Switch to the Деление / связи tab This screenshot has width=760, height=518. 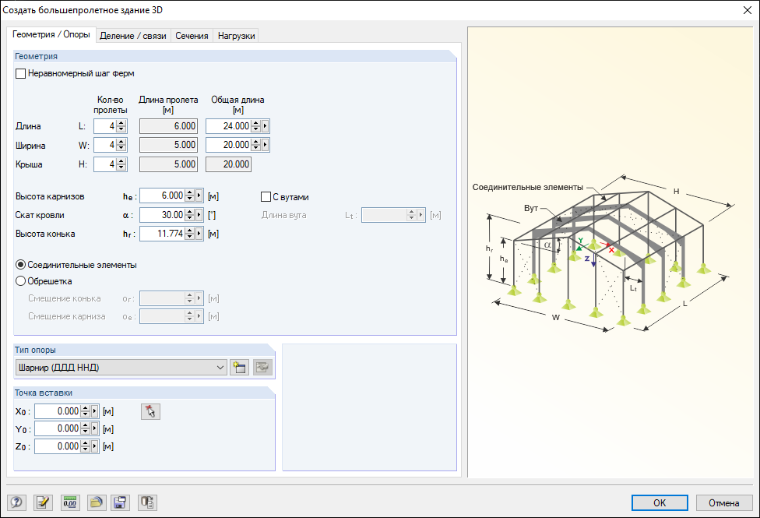(133, 36)
